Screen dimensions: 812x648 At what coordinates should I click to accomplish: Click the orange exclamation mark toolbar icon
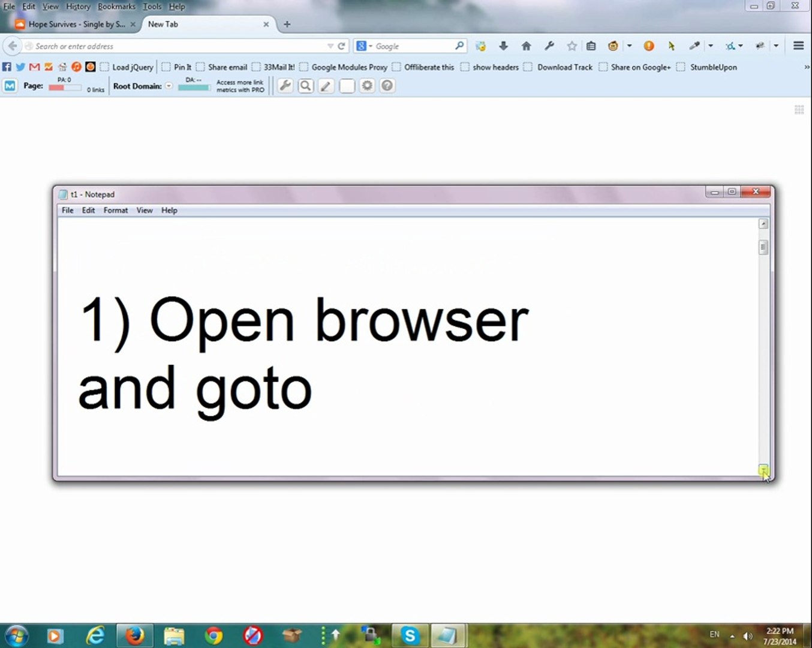(649, 46)
